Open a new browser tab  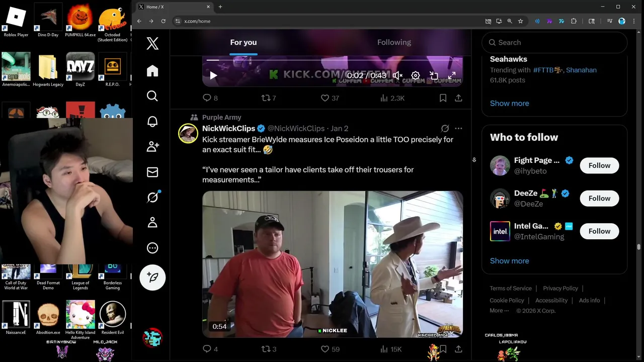(220, 7)
